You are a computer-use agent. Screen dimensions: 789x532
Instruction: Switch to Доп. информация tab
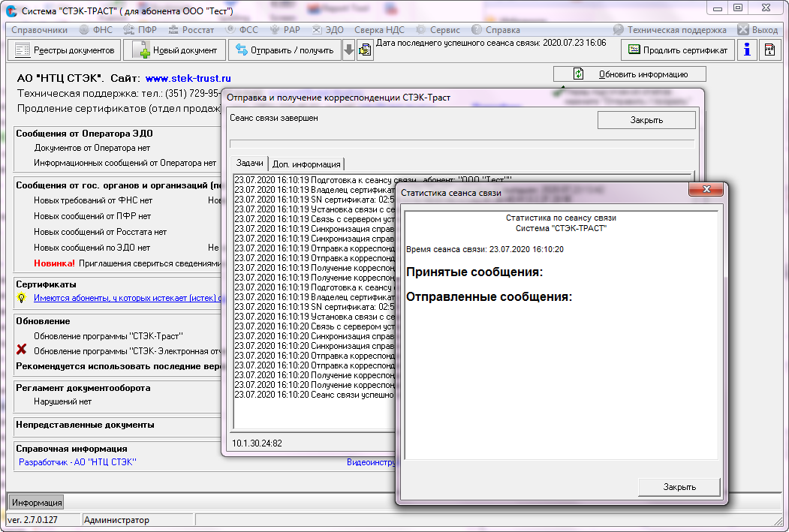point(306,164)
